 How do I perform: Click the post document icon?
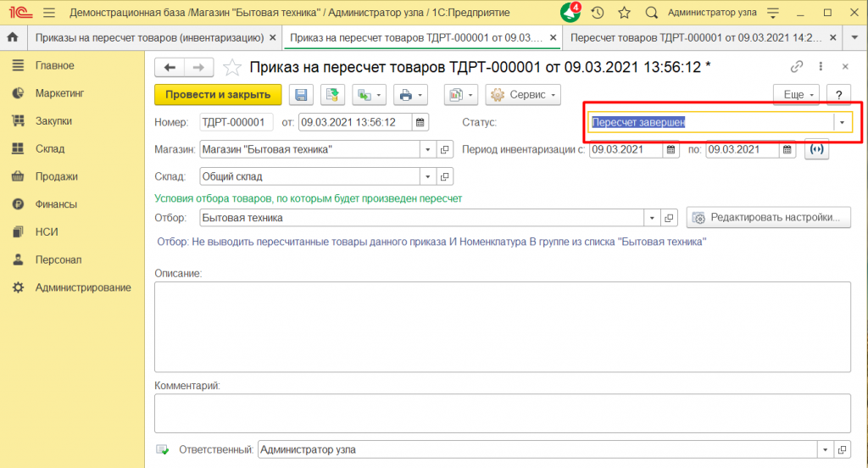(x=332, y=95)
